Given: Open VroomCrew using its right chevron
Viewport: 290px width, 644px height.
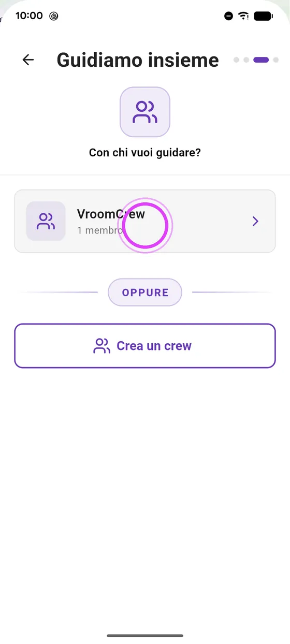Looking at the screenshot, I should (x=255, y=222).
